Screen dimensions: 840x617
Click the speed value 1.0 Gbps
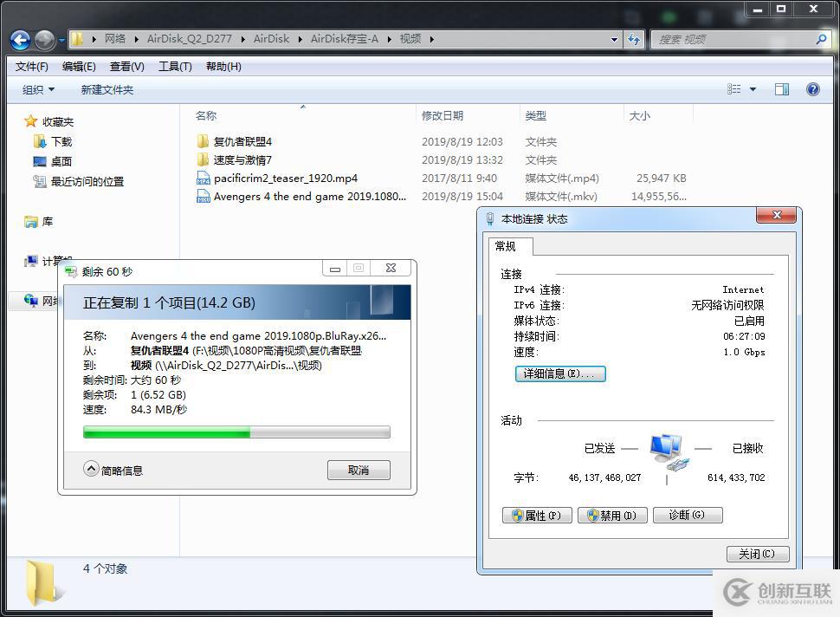(x=744, y=352)
